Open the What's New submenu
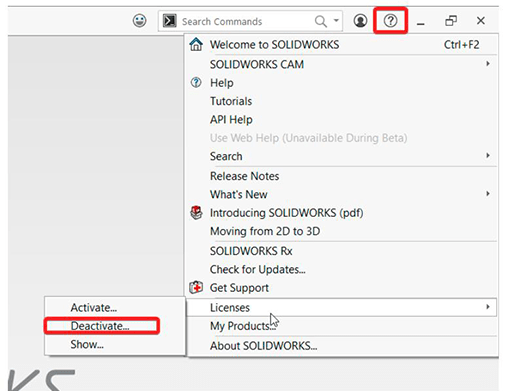 click(x=342, y=194)
